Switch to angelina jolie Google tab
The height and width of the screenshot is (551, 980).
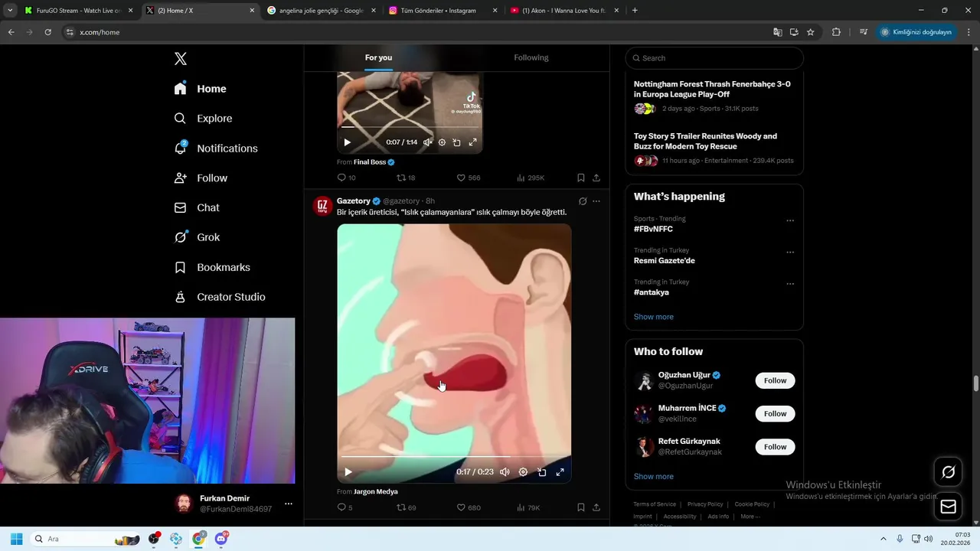pos(322,11)
